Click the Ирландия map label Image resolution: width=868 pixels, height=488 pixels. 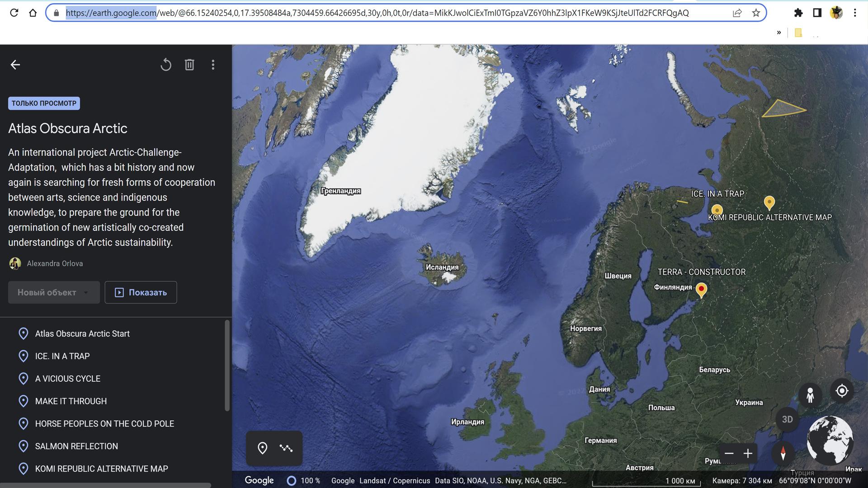coord(467,422)
